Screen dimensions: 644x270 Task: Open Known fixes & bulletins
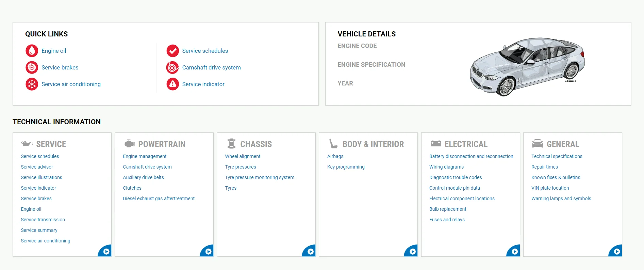pos(556,177)
